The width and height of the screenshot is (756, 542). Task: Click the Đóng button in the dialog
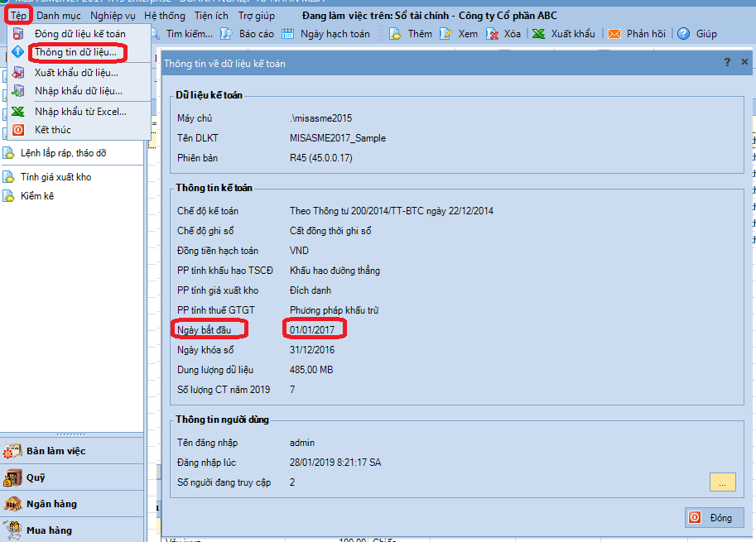(714, 517)
